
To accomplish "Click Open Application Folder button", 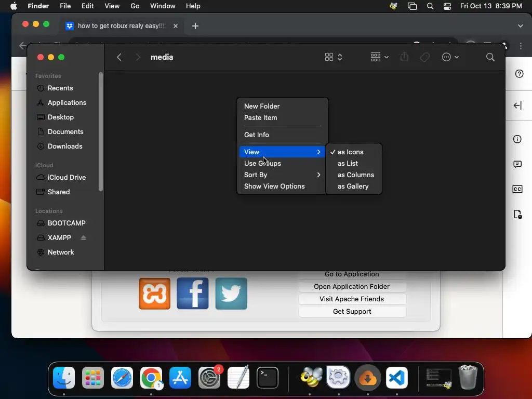I will pos(352,287).
